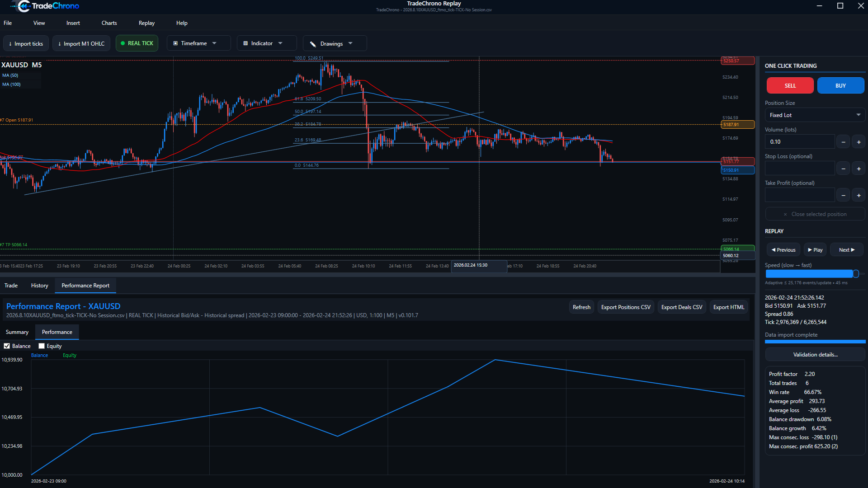
Task: Click Export HTML button
Action: 729,307
